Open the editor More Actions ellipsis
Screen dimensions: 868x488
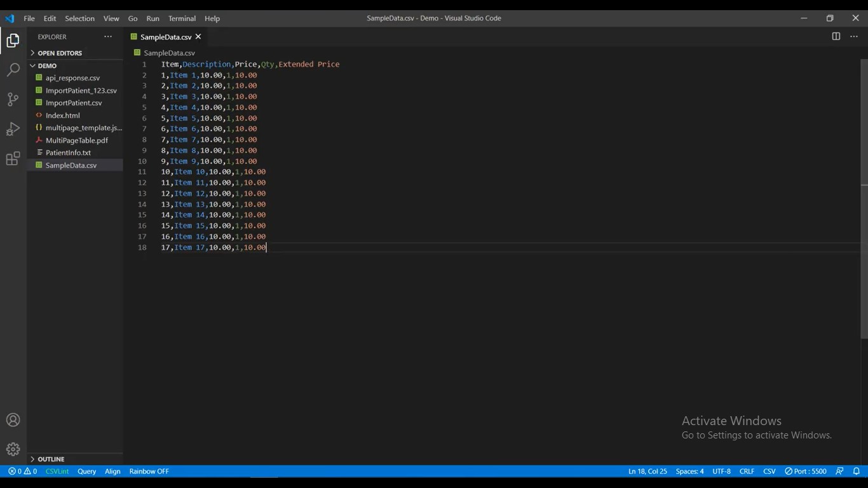tap(854, 37)
